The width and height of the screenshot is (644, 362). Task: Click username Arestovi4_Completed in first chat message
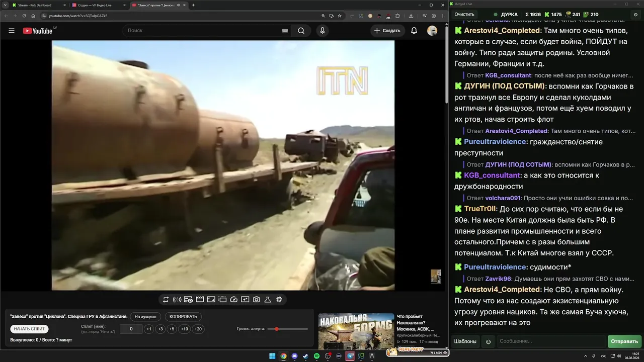tap(502, 31)
